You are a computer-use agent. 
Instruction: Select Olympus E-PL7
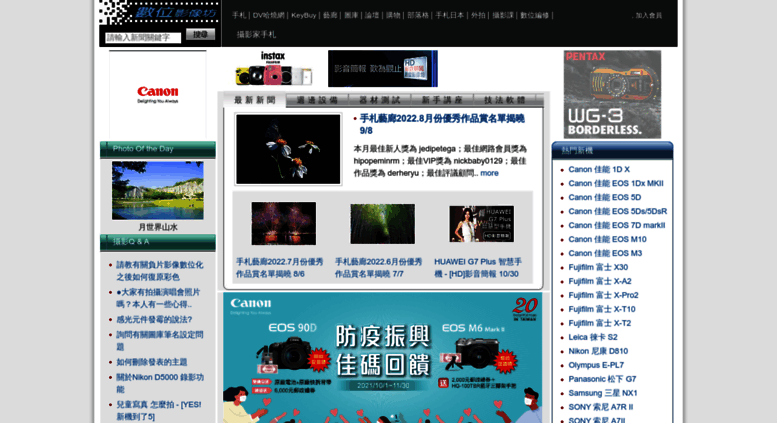pyautogui.click(x=596, y=365)
